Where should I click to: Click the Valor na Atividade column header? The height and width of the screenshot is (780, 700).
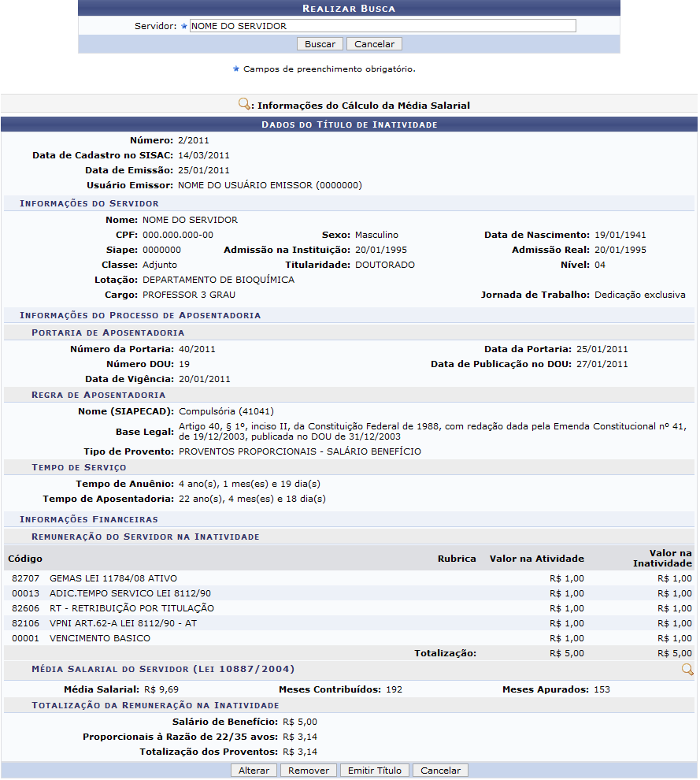536,559
